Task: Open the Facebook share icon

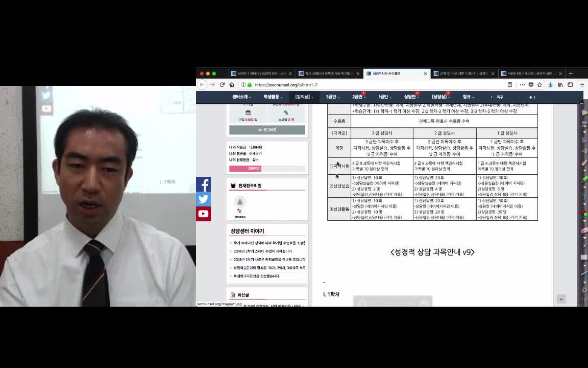Action: tap(203, 185)
